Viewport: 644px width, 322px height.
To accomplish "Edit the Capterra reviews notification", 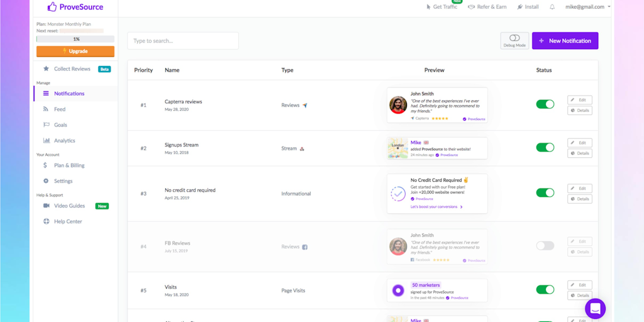I will click(580, 100).
